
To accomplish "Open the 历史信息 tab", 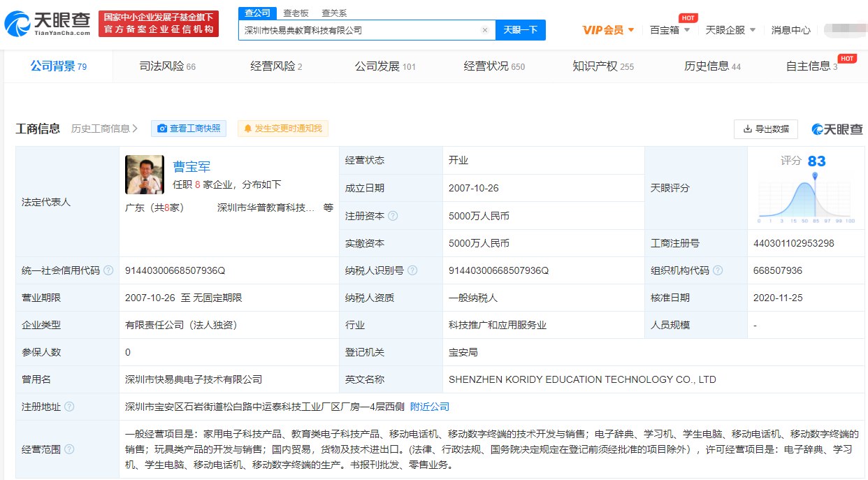I will (712, 66).
